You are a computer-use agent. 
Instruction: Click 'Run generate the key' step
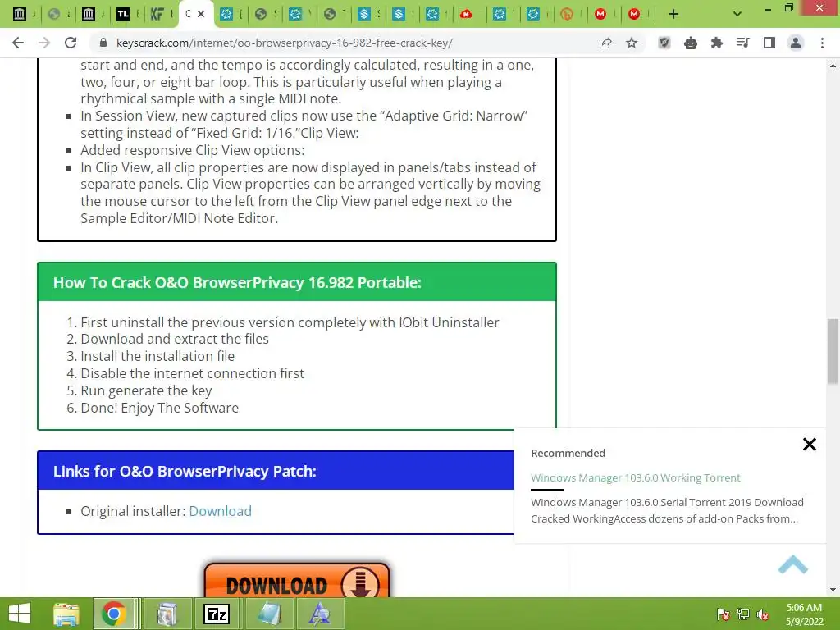146,390
